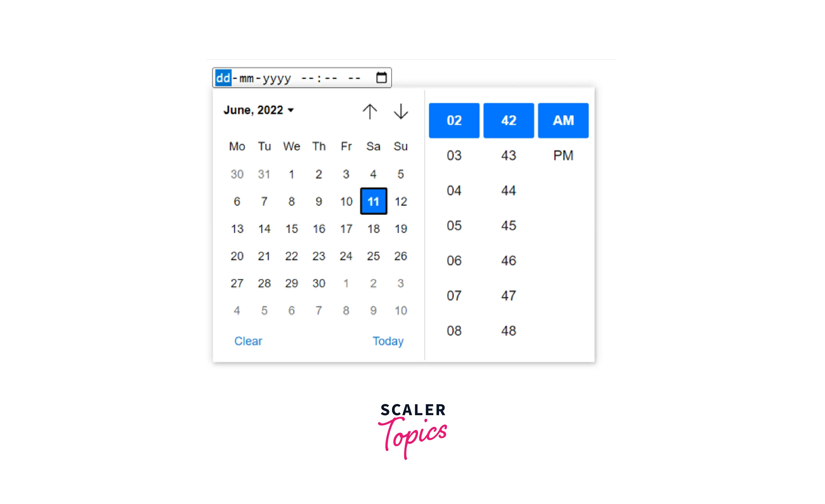This screenshot has height=504, width=825.
Task: Select the PM time period option
Action: click(x=563, y=155)
